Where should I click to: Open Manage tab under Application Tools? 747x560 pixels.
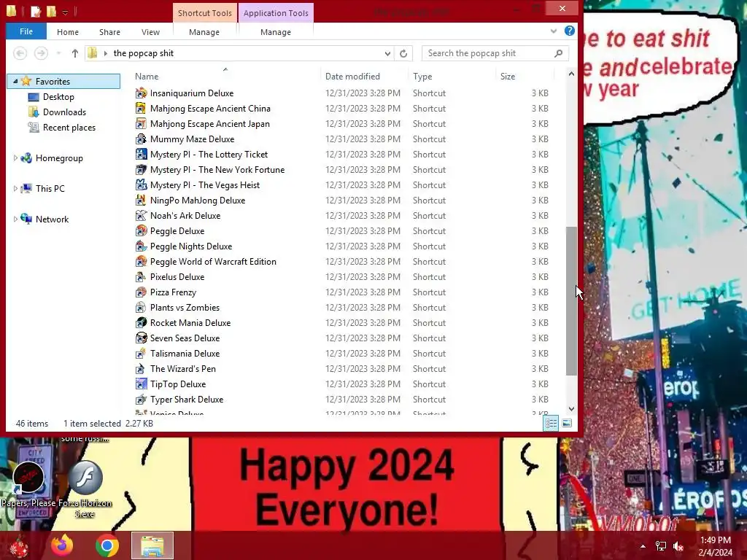(276, 32)
